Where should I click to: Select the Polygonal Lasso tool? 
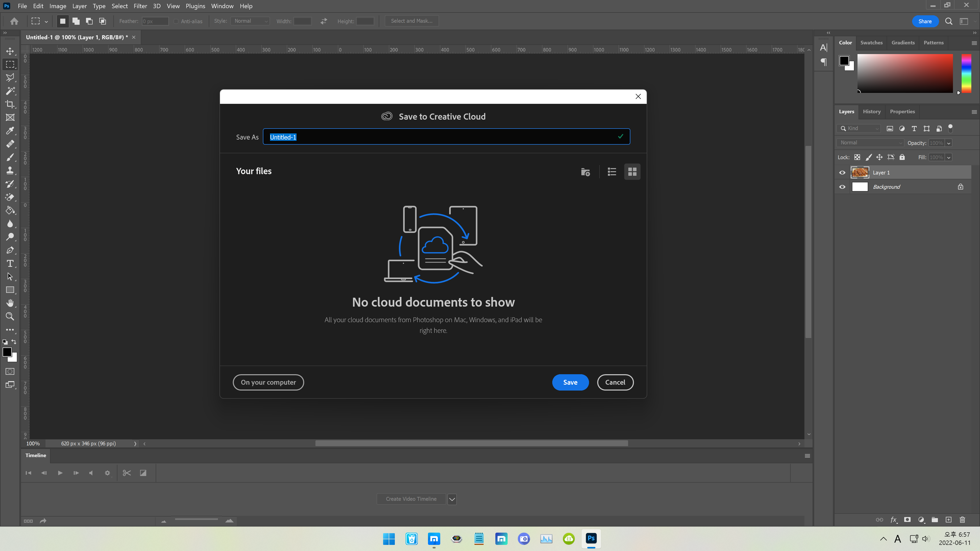click(x=10, y=78)
